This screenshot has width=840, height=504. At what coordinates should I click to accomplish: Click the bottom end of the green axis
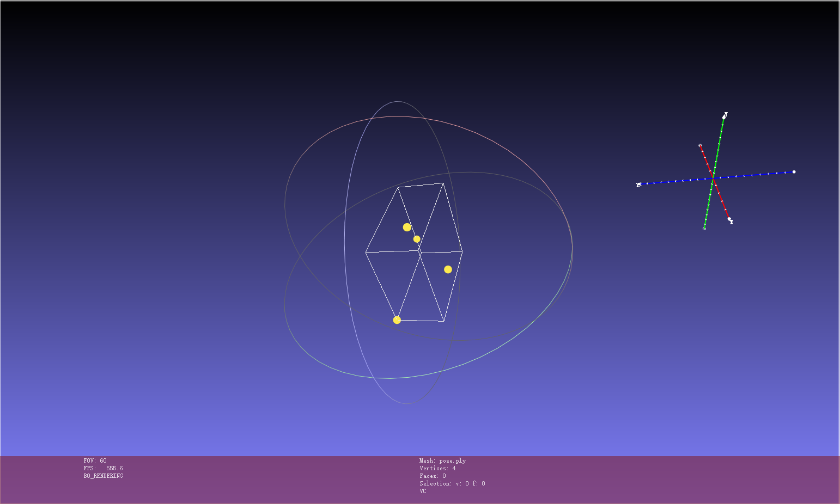(x=704, y=229)
